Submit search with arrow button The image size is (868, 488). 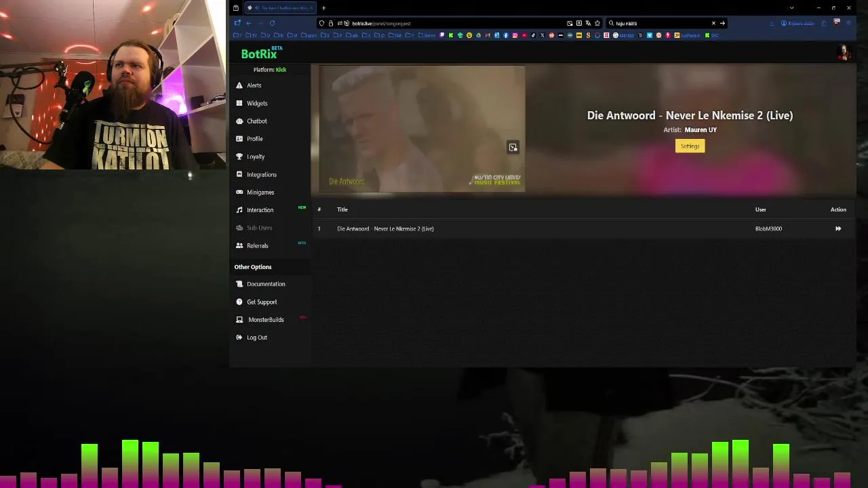coord(722,23)
